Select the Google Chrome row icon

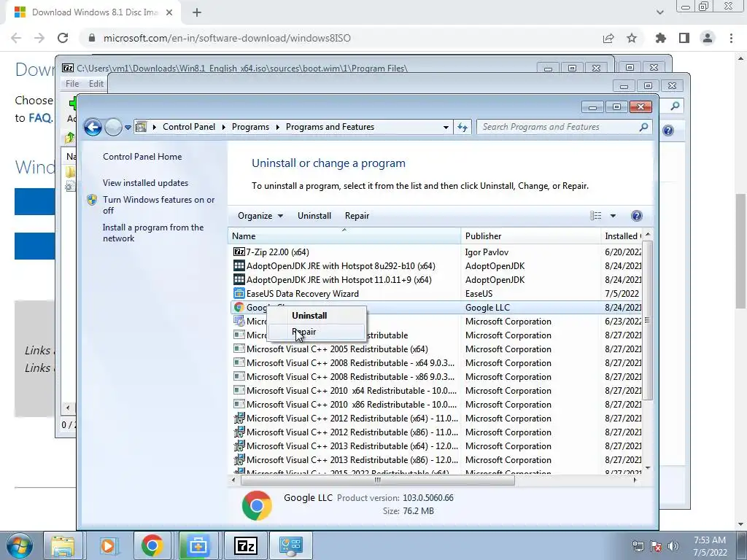[239, 307]
